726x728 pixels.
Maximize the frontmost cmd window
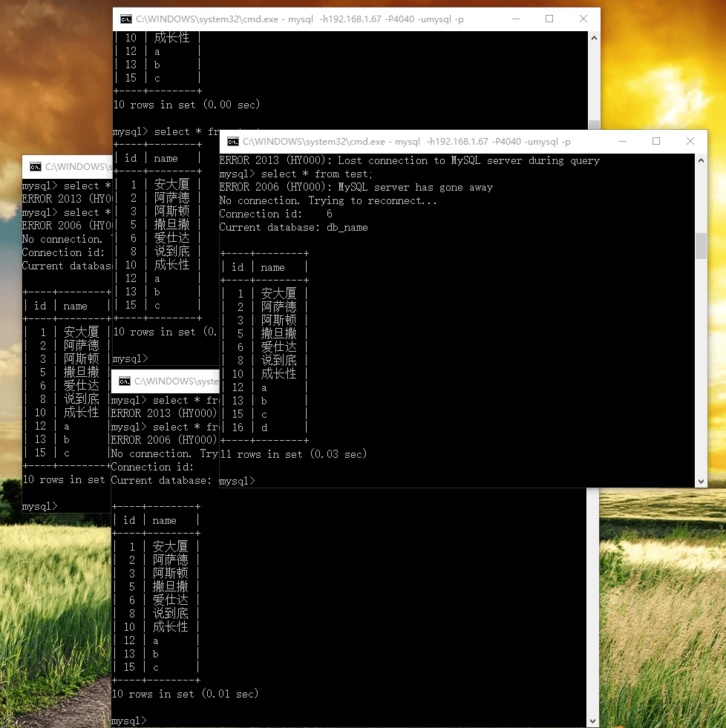(x=656, y=141)
